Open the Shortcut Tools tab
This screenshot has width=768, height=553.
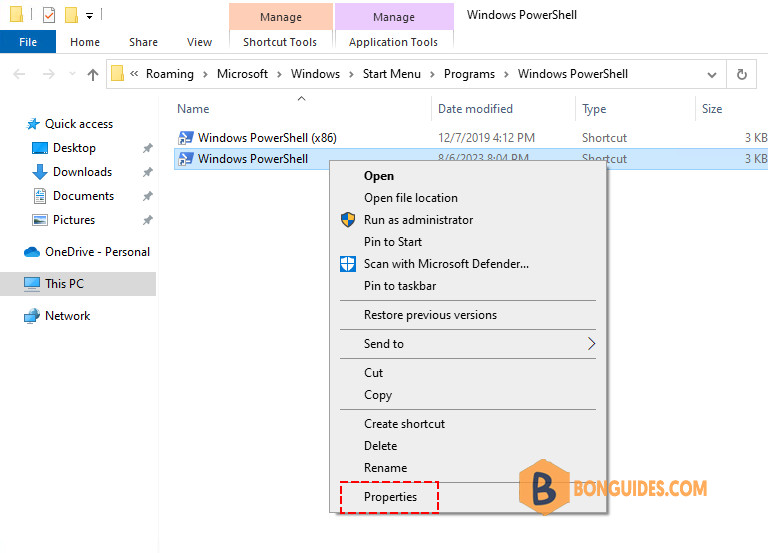pyautogui.click(x=280, y=42)
